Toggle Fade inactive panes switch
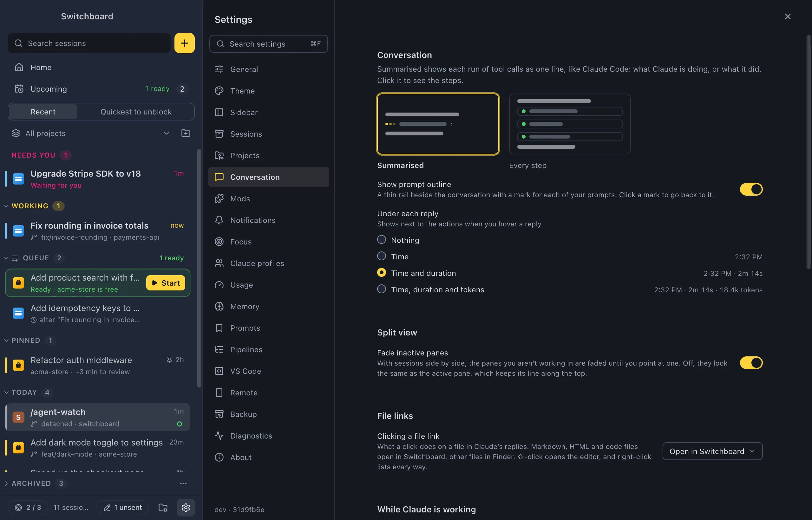This screenshot has width=812, height=520. [751, 363]
